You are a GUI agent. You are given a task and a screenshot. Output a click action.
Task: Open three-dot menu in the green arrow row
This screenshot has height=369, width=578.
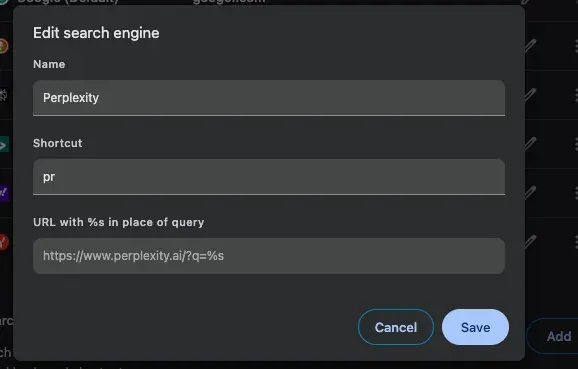click(576, 144)
